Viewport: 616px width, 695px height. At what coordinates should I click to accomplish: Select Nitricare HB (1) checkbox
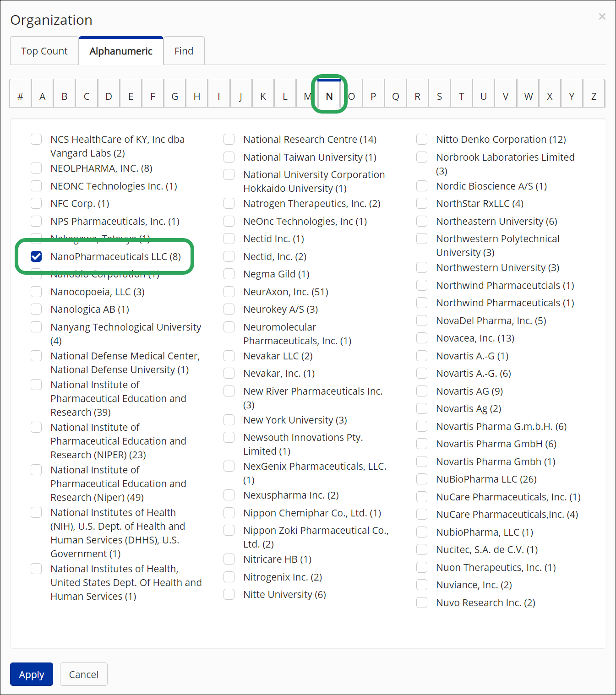coord(229,559)
